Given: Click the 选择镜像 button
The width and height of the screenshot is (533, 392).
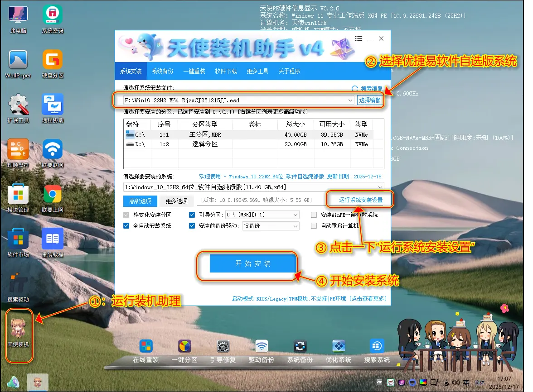Looking at the screenshot, I should click(370, 100).
